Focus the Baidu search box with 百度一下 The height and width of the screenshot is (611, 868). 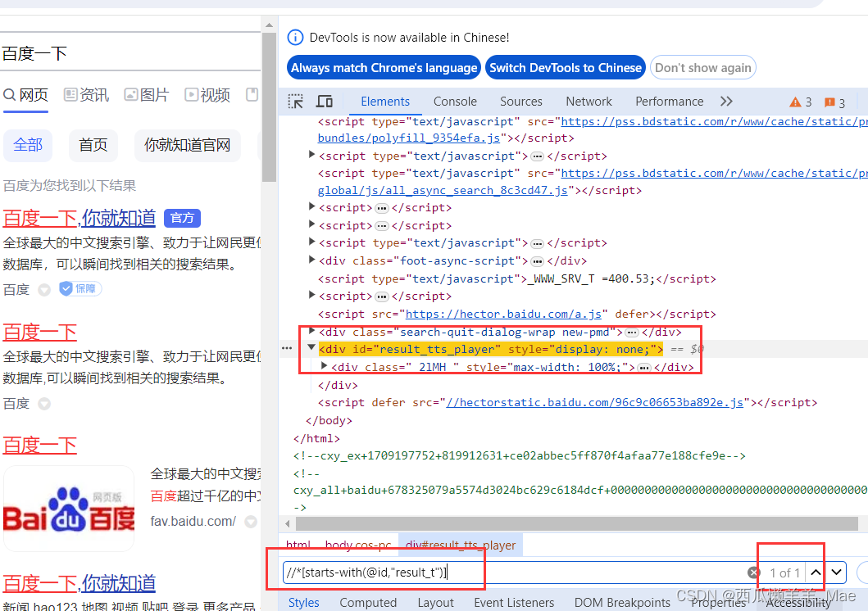click(130, 53)
